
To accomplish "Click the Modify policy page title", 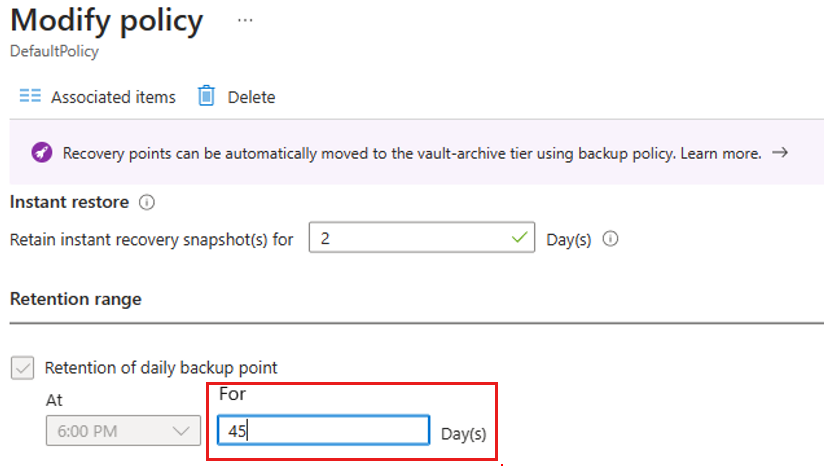I will tap(106, 20).
